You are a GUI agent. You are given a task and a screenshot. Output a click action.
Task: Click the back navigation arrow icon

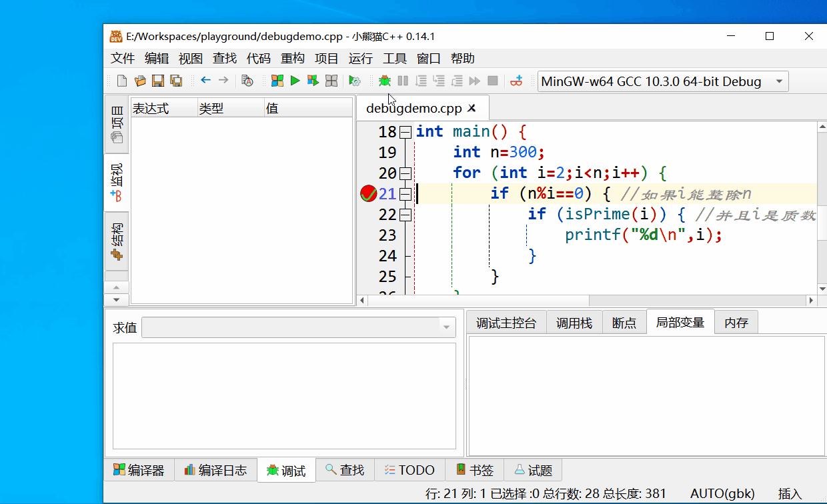(x=205, y=81)
